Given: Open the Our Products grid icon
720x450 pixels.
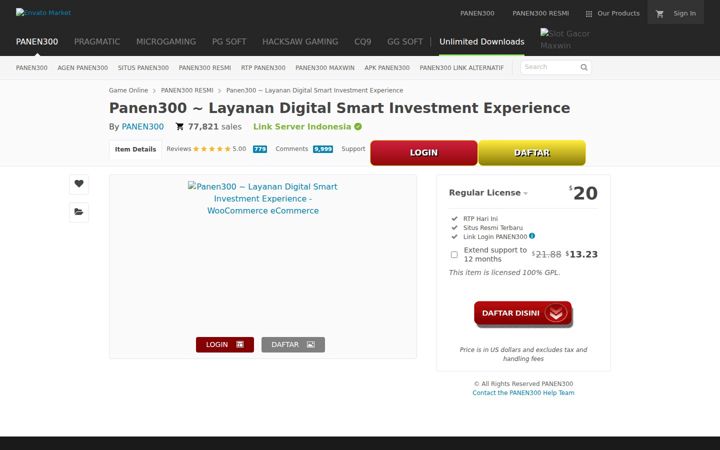Looking at the screenshot, I should tap(589, 14).
